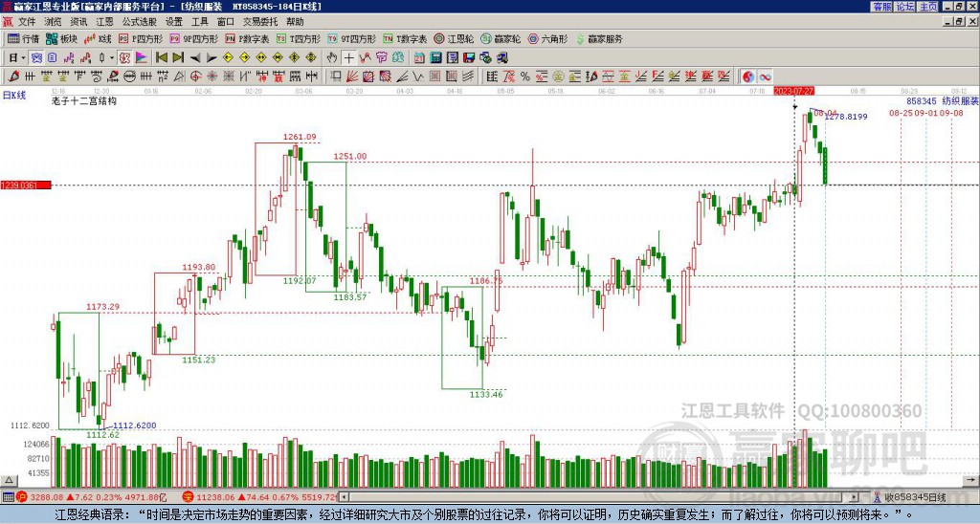Click the colored flag icon
This screenshot has width=980, height=524.
tap(142, 57)
